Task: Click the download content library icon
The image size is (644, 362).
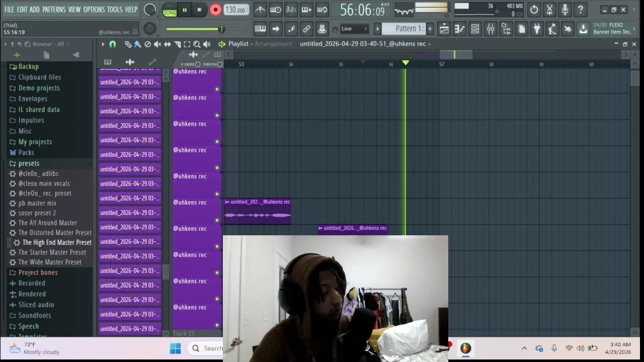Action: [x=583, y=29]
